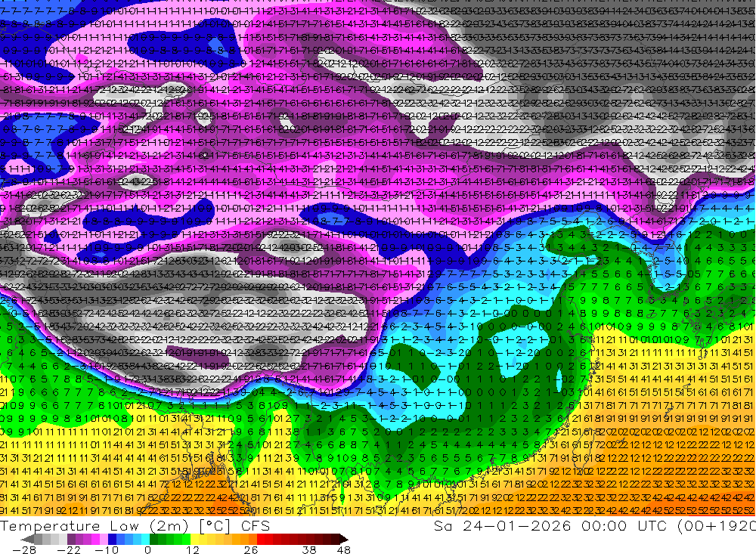Image resolution: width=756 pixels, height=554 pixels.
Task: Click the 38 legend value
Action: coord(309,550)
